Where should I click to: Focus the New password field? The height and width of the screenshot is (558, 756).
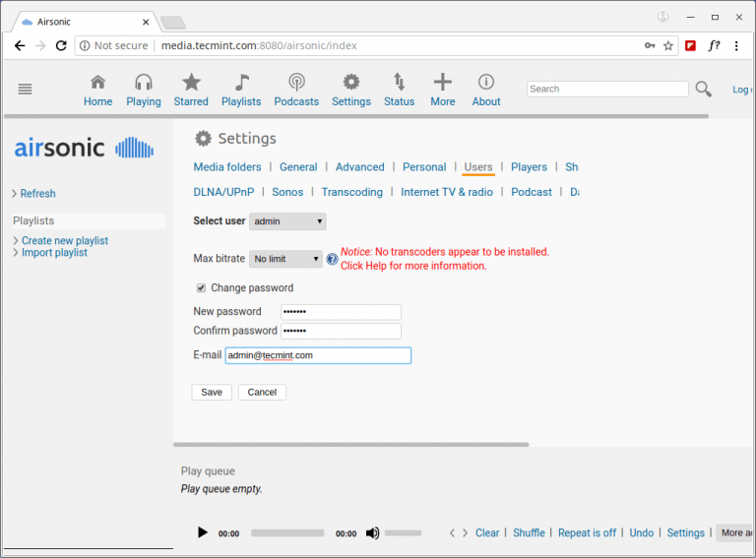coord(341,312)
